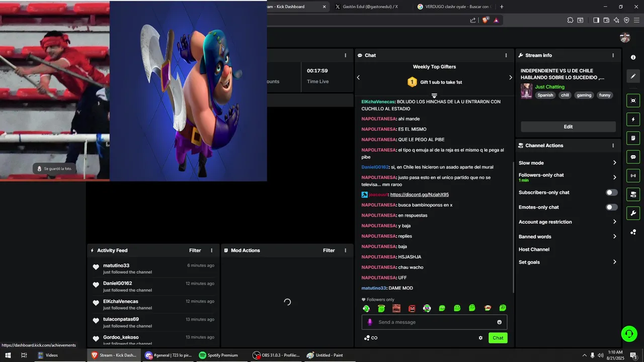Click Brave Rewards triangle icon
This screenshot has width=644, height=362.
(x=496, y=20)
